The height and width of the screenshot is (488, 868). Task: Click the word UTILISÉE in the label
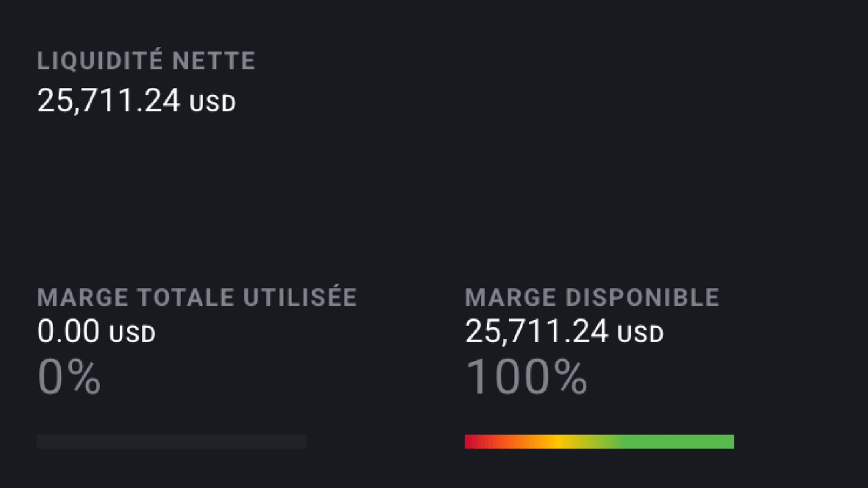pyautogui.click(x=300, y=297)
